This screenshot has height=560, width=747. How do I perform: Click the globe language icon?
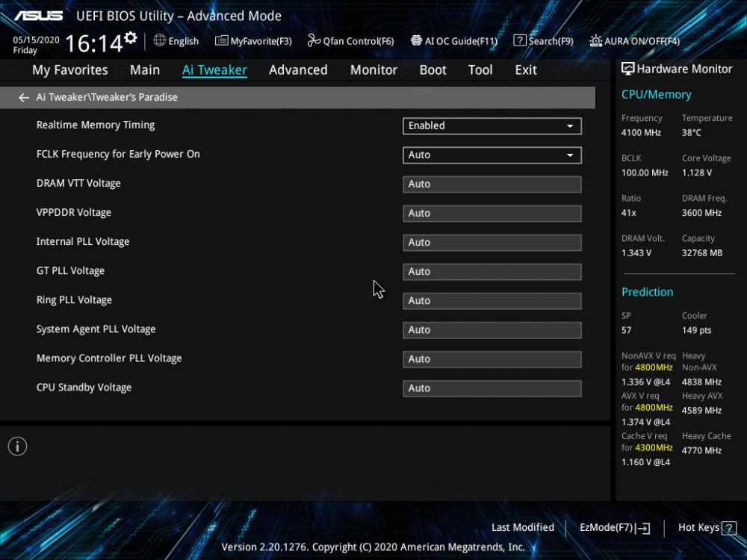click(160, 40)
